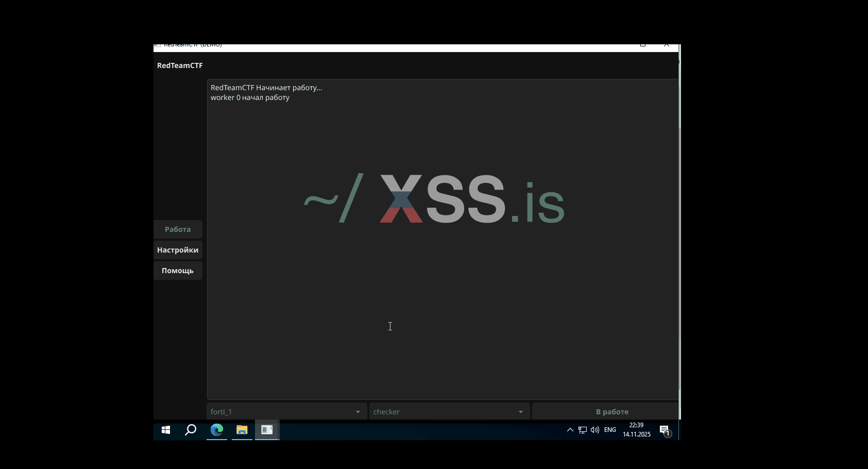Click the RedTeamCTF app taskbar icon
The width and height of the screenshot is (868, 469).
267,430
